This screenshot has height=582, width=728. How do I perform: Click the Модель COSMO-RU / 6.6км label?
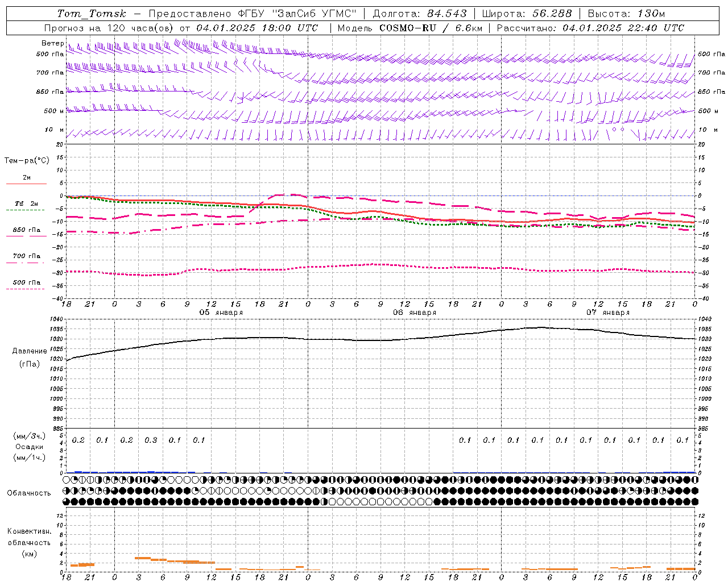pyautogui.click(x=410, y=28)
